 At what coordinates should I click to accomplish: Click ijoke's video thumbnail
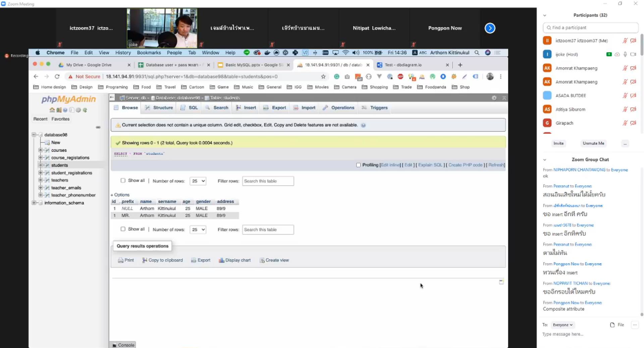pos(162,28)
